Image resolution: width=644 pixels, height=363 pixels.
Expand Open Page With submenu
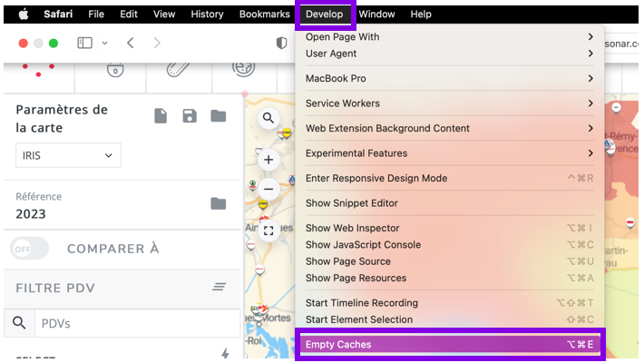coord(450,37)
